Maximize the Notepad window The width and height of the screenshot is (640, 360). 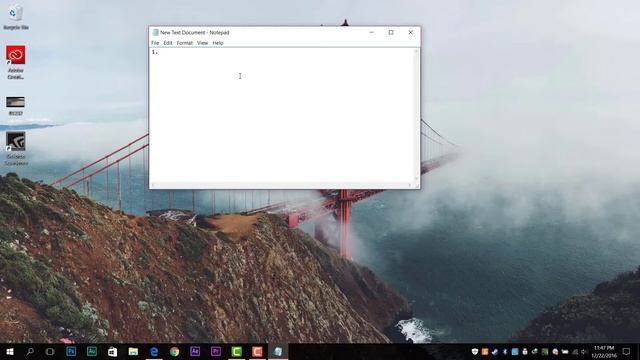(x=391, y=32)
